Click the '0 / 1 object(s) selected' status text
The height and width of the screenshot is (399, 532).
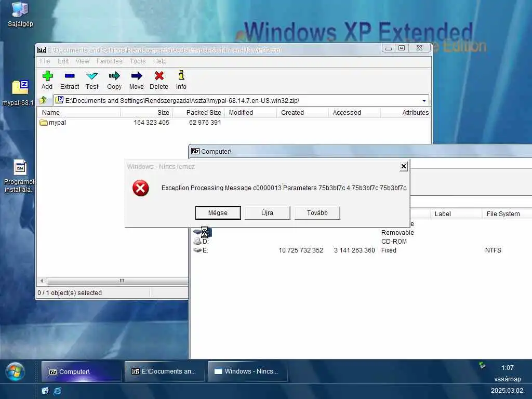point(70,293)
